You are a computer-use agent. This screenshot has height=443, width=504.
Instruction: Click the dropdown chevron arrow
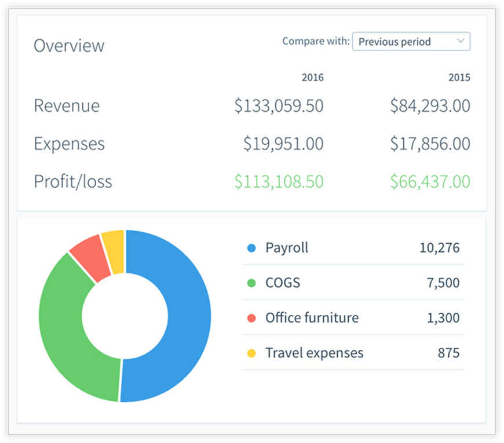pos(461,41)
